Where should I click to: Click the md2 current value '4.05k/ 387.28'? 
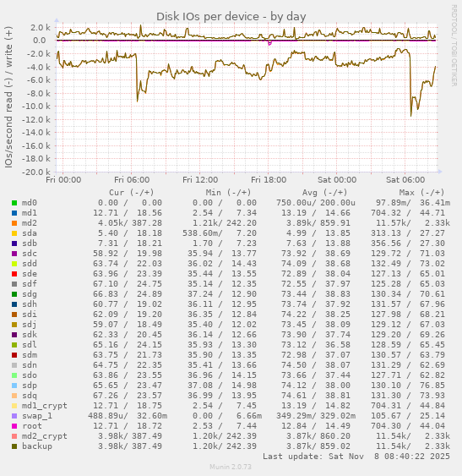click(130, 223)
